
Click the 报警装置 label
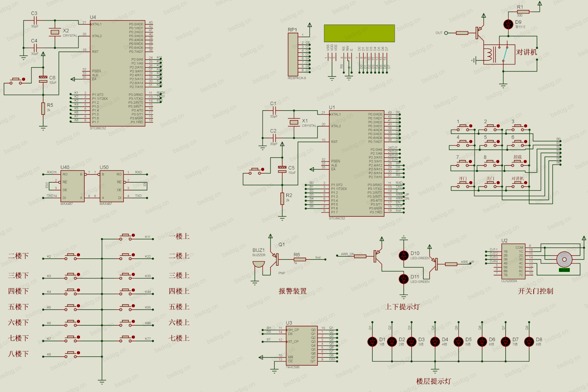tap(292, 291)
